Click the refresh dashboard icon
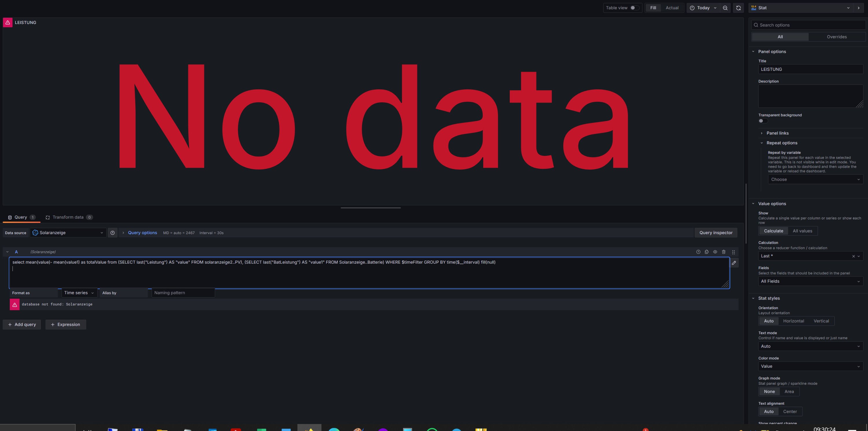The image size is (868, 431). [738, 8]
